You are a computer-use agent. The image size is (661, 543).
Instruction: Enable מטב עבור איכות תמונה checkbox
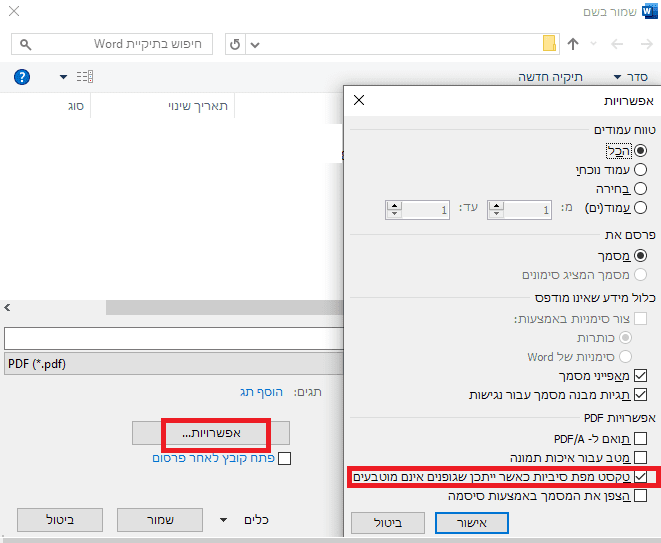click(640, 457)
